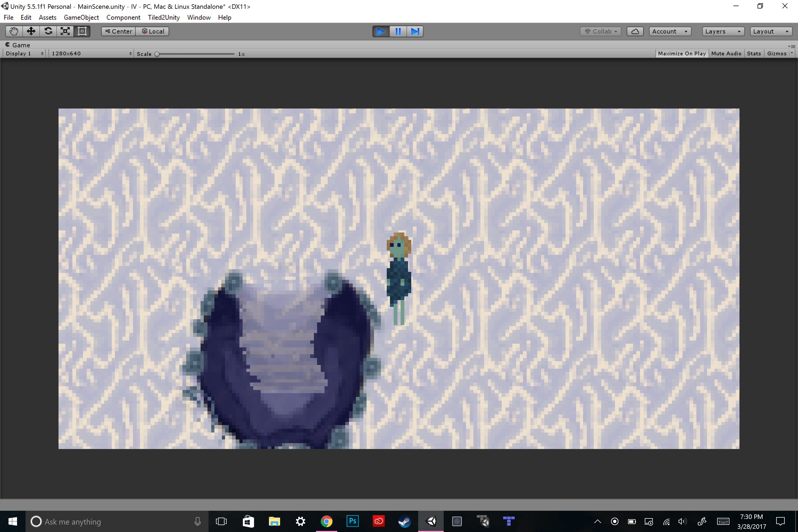Open the Assets menu
The image size is (798, 532).
[x=48, y=17]
